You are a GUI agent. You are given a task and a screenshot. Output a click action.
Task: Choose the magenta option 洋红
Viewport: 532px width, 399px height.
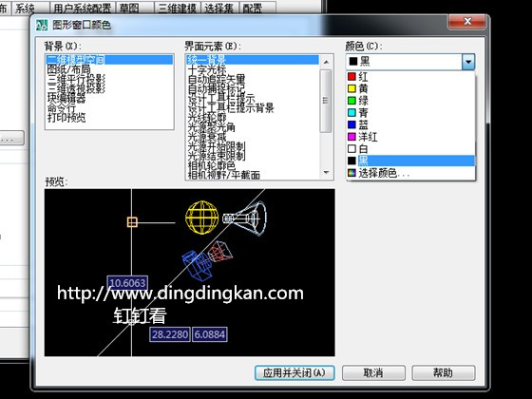410,137
